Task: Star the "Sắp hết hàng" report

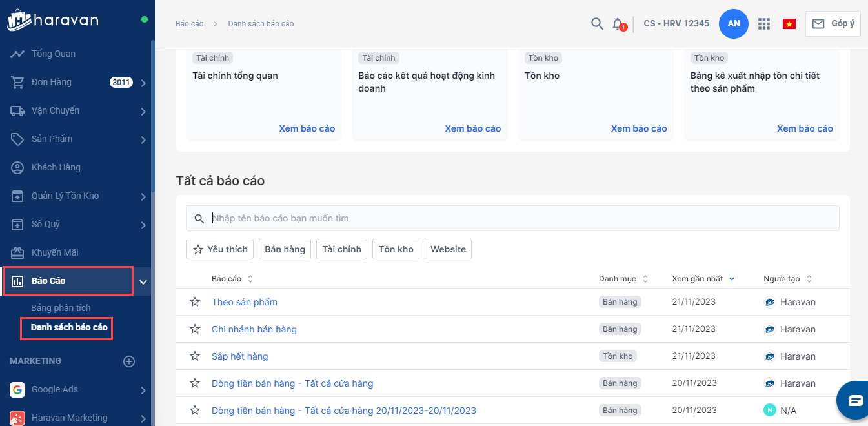Action: [x=195, y=356]
